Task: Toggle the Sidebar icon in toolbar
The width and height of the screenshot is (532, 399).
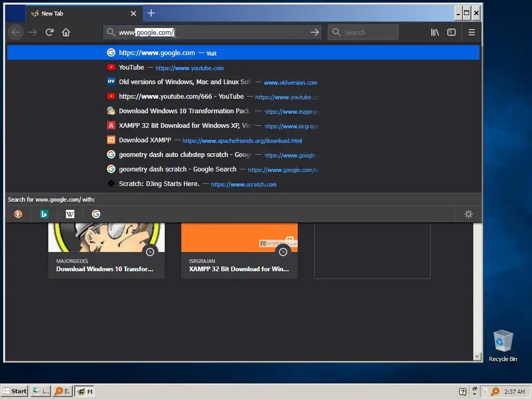Action: pos(451,32)
